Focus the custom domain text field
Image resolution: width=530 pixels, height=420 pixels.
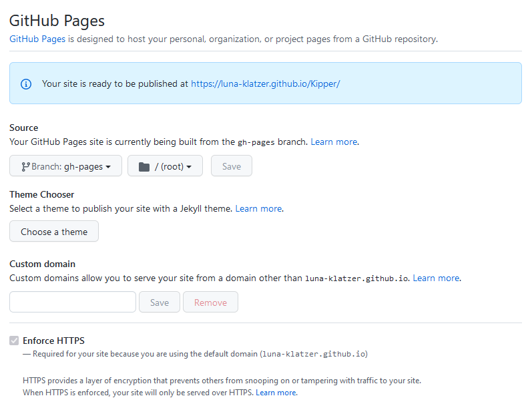click(73, 302)
